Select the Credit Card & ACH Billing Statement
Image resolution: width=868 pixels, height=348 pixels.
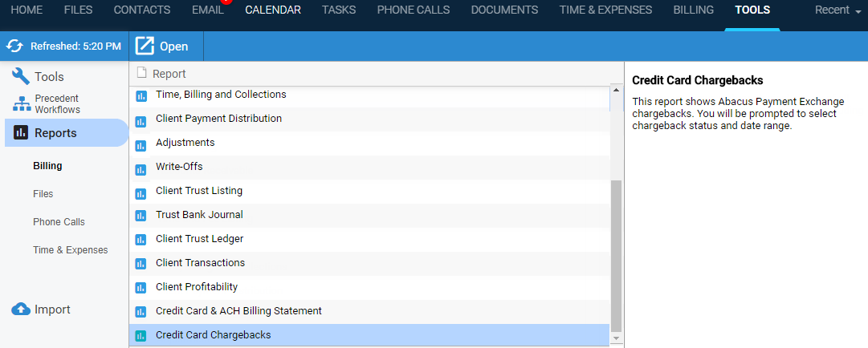pos(369,311)
